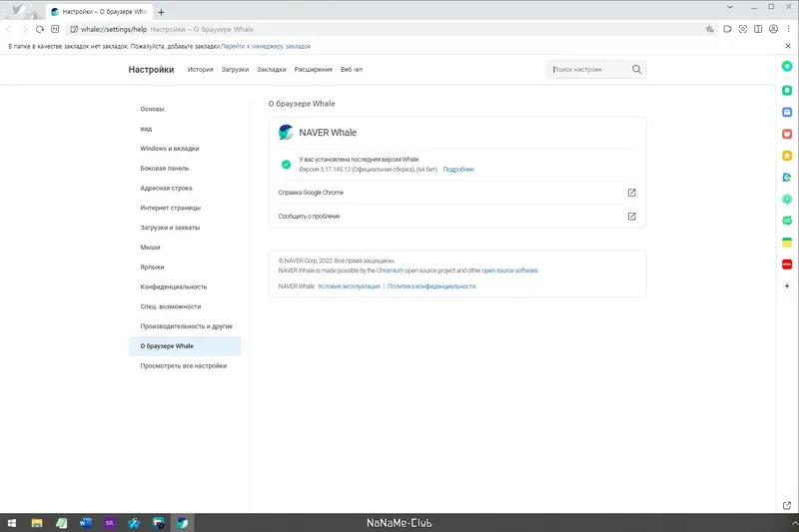Select Мыши settings section
The height and width of the screenshot is (532, 799).
[151, 248]
